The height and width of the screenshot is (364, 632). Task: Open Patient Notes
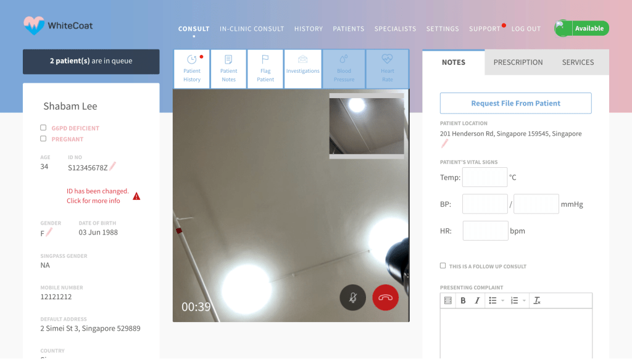(228, 68)
